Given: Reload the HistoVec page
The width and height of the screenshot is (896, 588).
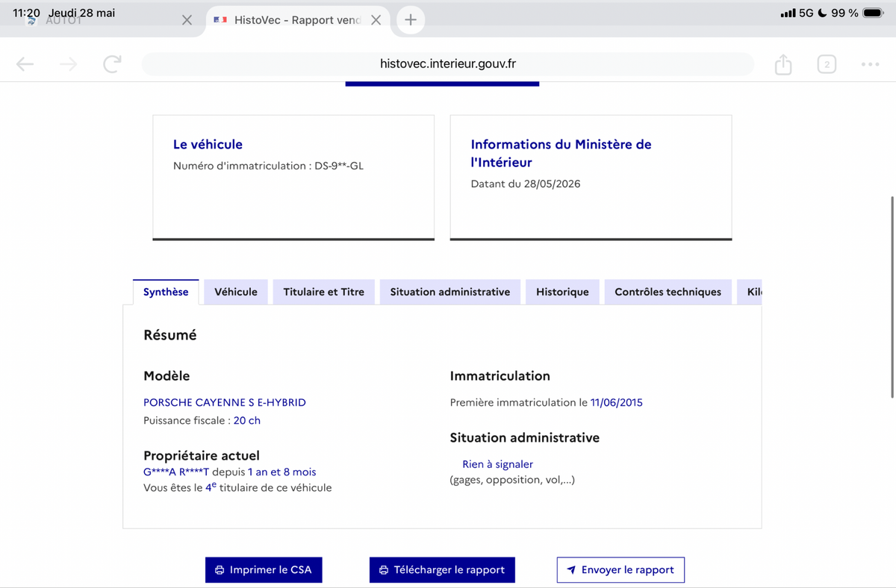Looking at the screenshot, I should coord(112,65).
